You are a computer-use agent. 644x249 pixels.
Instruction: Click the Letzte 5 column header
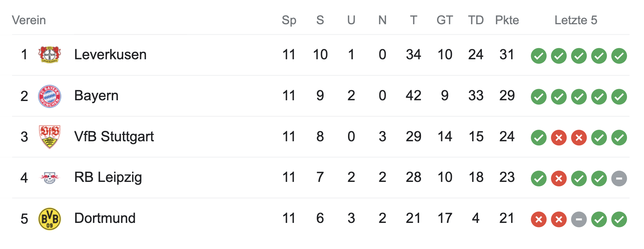[x=576, y=20]
